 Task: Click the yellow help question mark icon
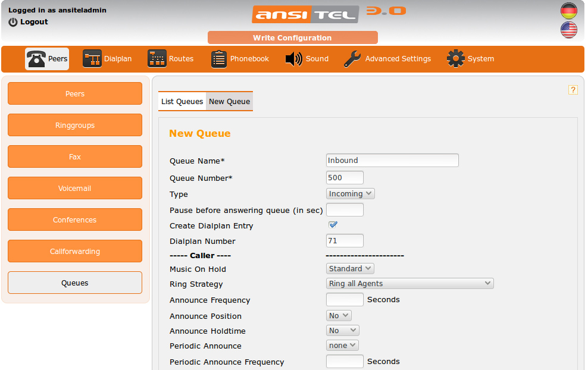click(573, 90)
